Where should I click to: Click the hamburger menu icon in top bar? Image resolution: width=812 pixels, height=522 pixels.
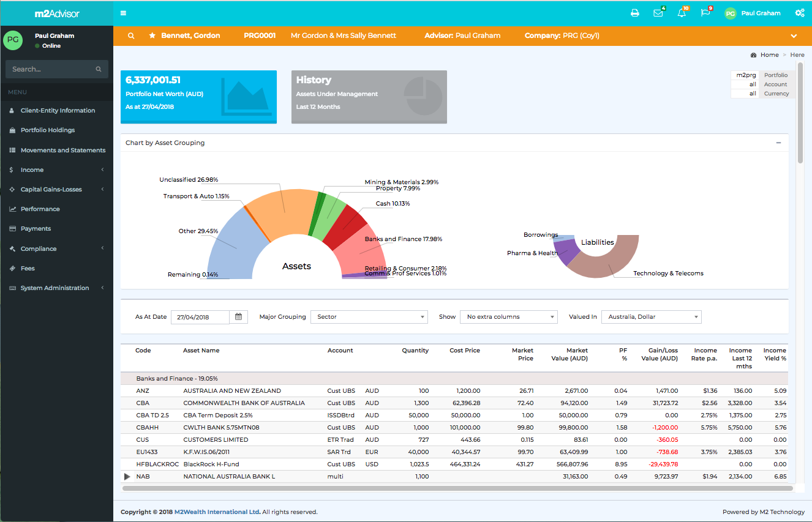point(124,13)
